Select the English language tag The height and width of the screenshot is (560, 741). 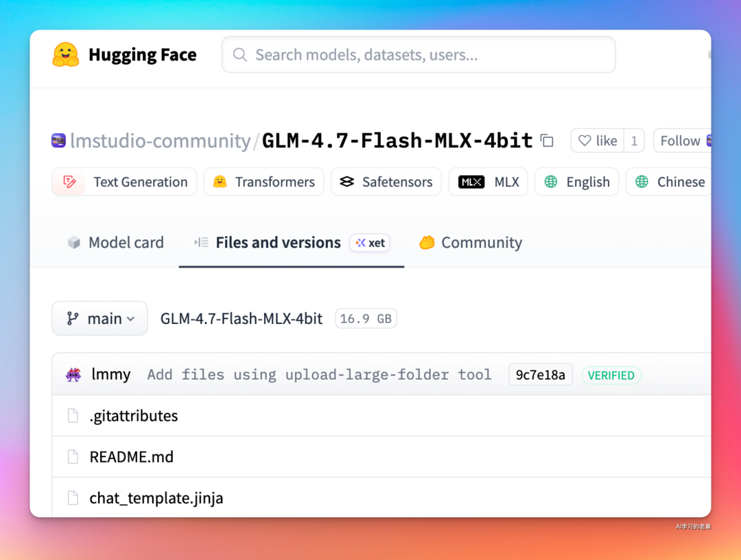click(576, 182)
